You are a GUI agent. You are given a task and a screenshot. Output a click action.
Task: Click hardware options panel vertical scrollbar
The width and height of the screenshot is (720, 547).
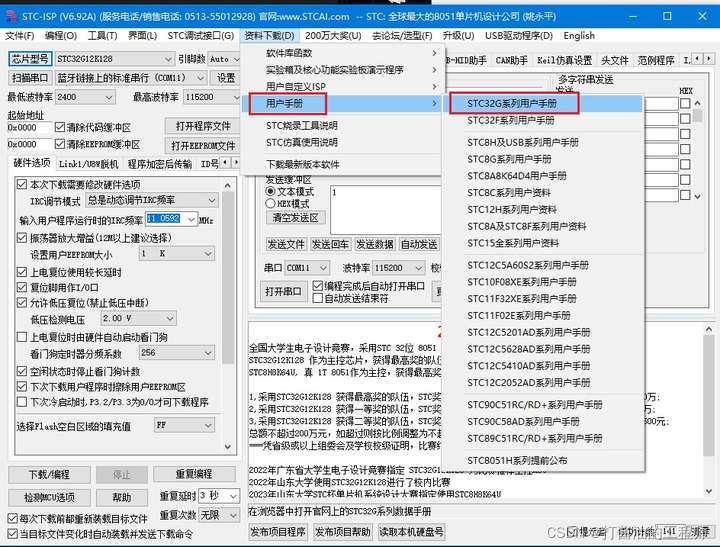pos(228,277)
